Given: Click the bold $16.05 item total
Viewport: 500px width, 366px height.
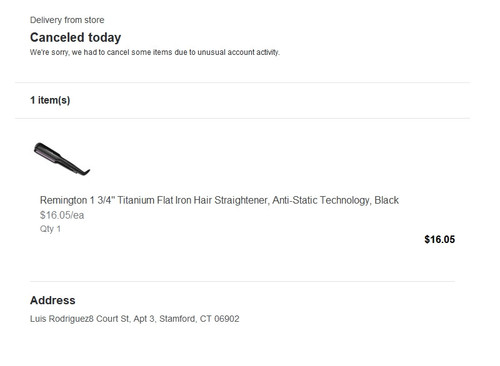Looking at the screenshot, I should [440, 239].
